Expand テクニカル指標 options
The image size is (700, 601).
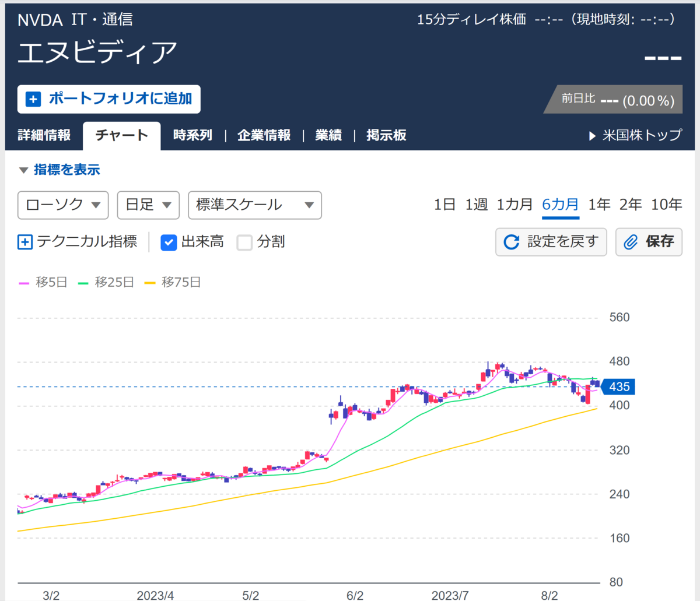point(78,242)
